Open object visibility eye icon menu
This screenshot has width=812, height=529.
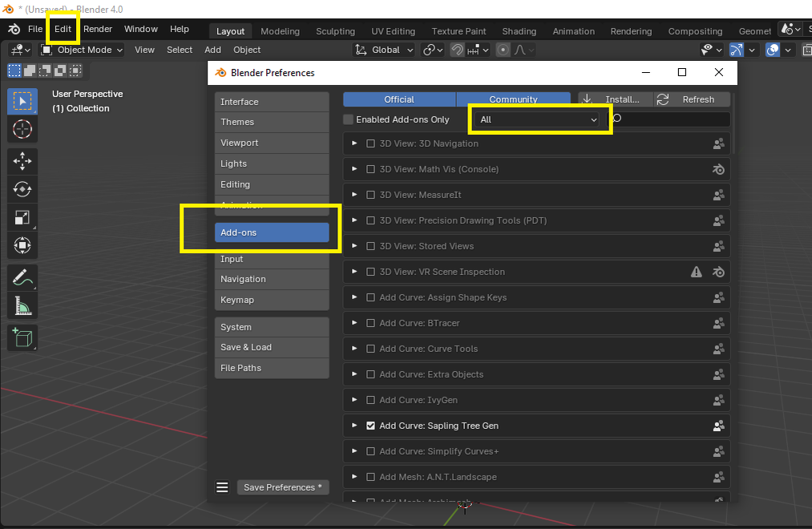pos(711,50)
